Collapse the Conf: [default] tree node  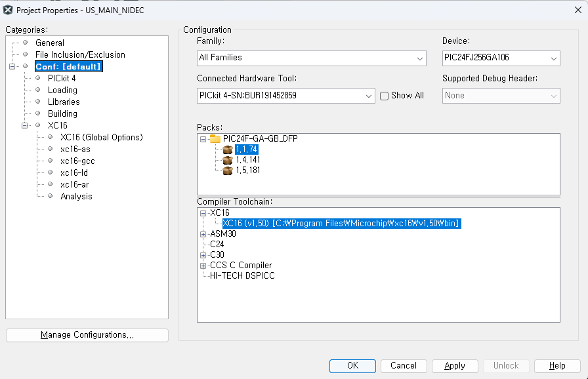(12, 66)
